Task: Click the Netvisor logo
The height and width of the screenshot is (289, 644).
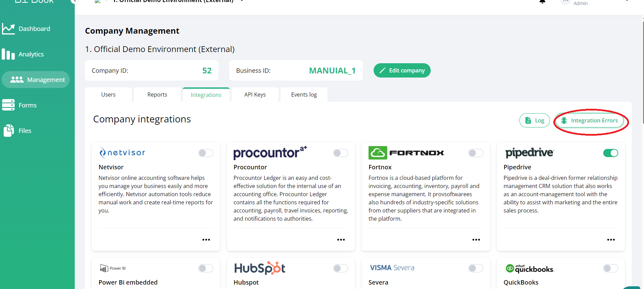Action: tap(122, 153)
